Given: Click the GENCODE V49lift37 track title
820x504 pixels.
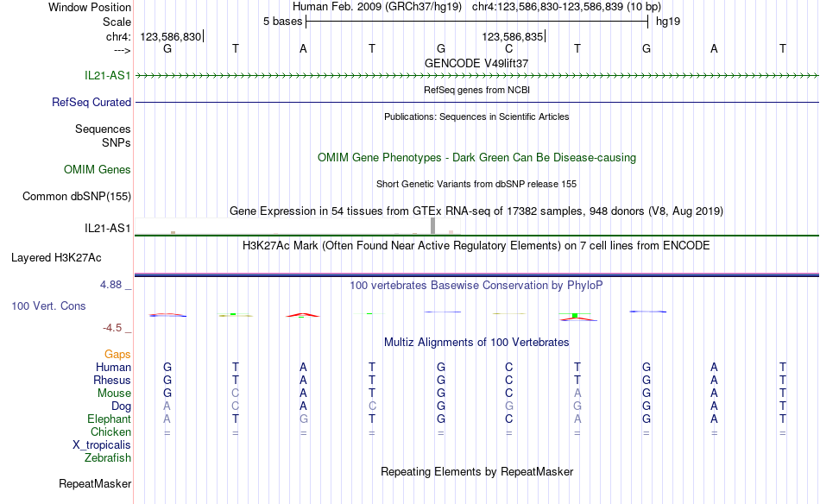Looking at the screenshot, I should (x=476, y=63).
